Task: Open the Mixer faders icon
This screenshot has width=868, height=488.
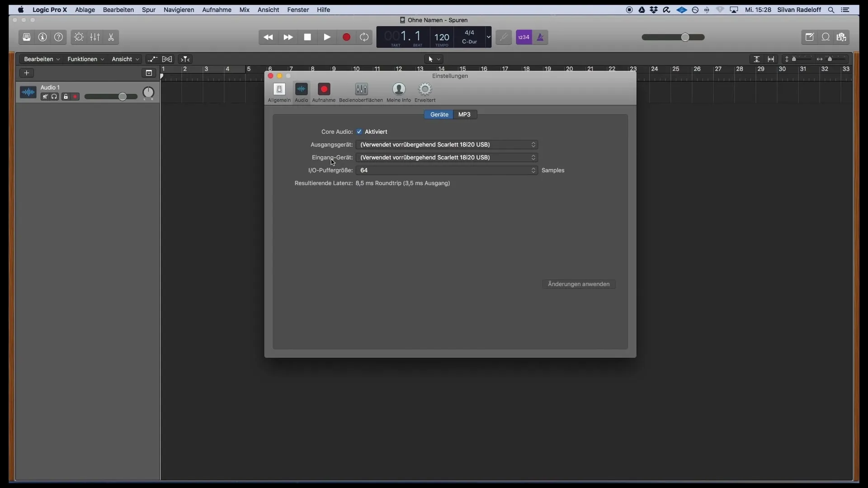Action: (95, 37)
